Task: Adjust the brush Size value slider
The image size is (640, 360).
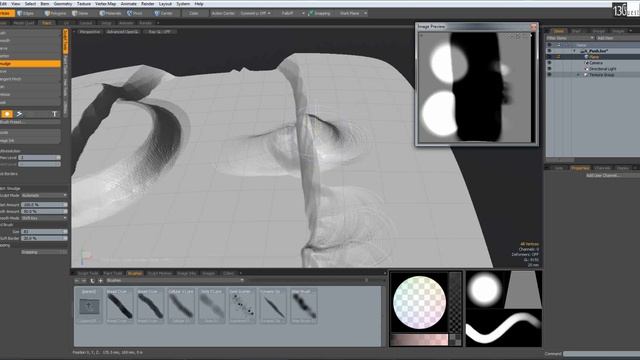Action: point(44,231)
